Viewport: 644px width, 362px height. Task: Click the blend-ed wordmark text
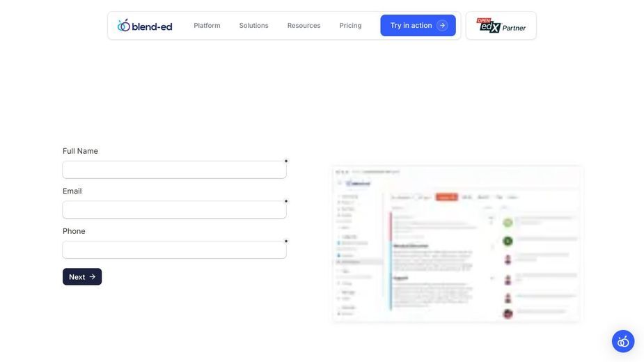(x=152, y=26)
